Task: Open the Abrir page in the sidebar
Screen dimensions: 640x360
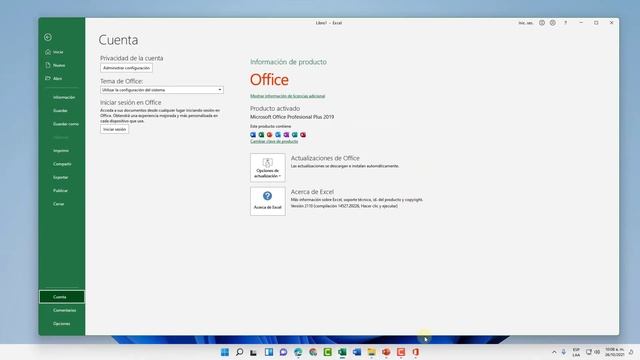Action: pos(54,78)
